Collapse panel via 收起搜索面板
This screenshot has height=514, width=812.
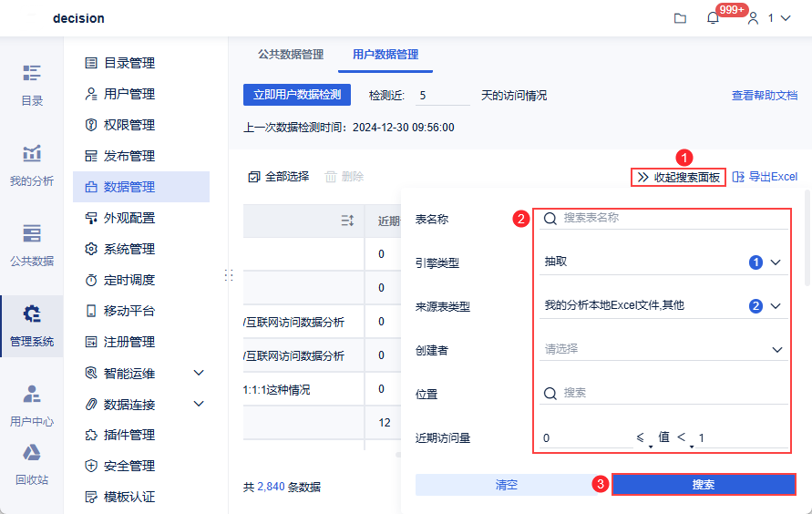click(x=679, y=178)
